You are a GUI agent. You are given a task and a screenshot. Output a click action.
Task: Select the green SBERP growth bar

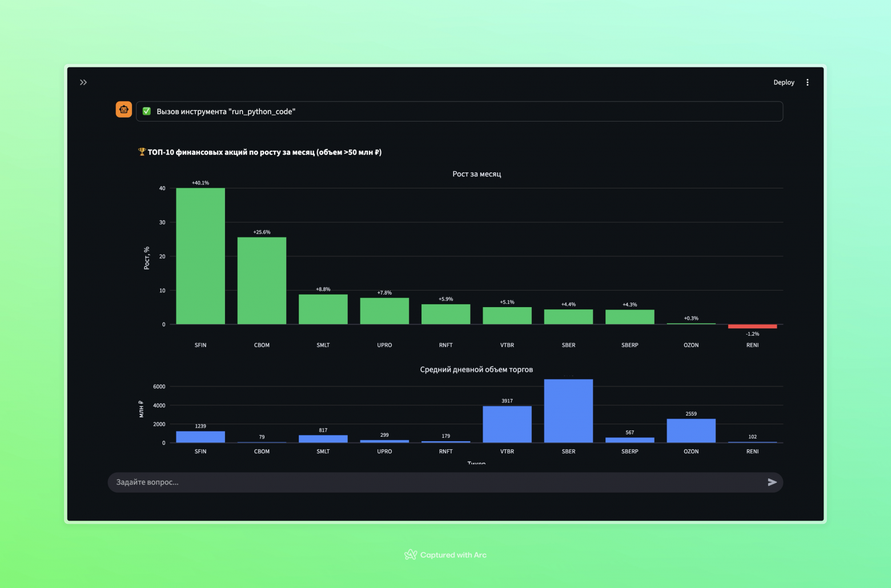tap(630, 317)
